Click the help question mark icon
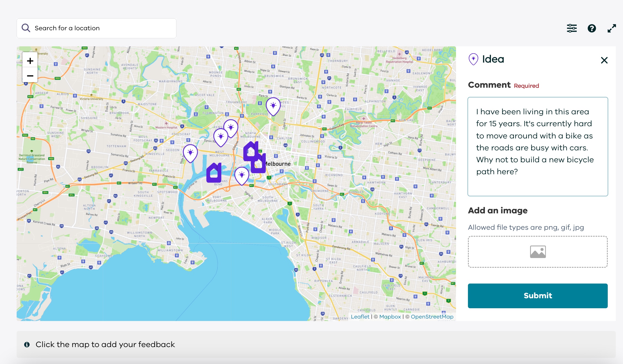This screenshot has width=623, height=364. point(592,28)
